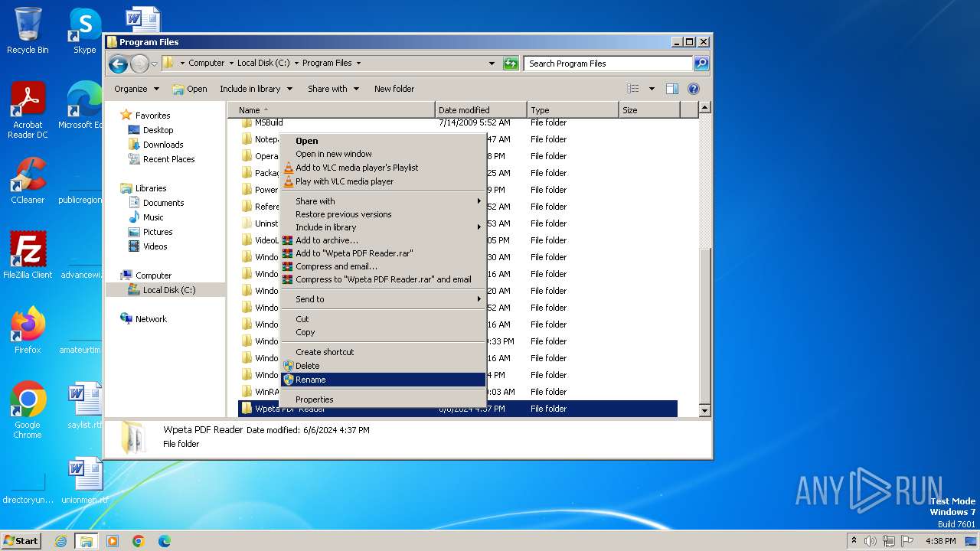Select Desktop under Favorites
Screen dimensions: 980x551
158,130
